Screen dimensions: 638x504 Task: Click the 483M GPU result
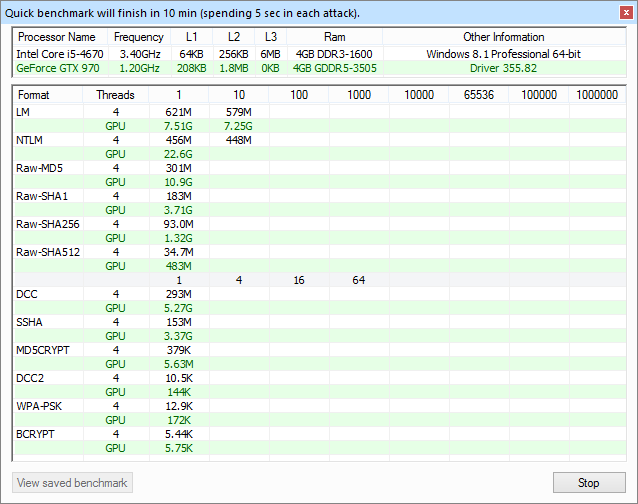(x=179, y=266)
